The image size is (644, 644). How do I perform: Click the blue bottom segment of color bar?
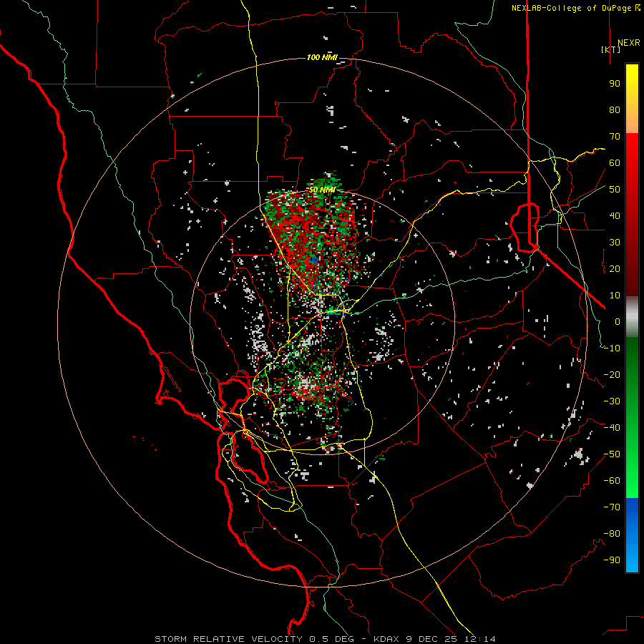click(x=632, y=535)
